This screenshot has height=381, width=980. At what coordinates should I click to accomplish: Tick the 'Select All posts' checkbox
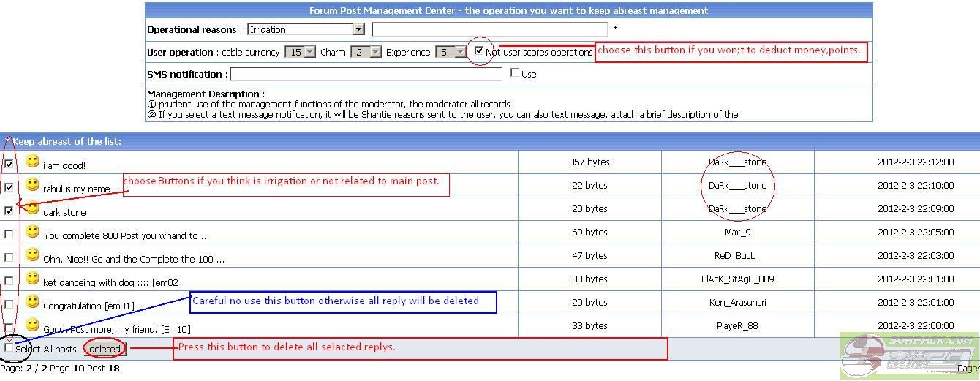coord(9,348)
